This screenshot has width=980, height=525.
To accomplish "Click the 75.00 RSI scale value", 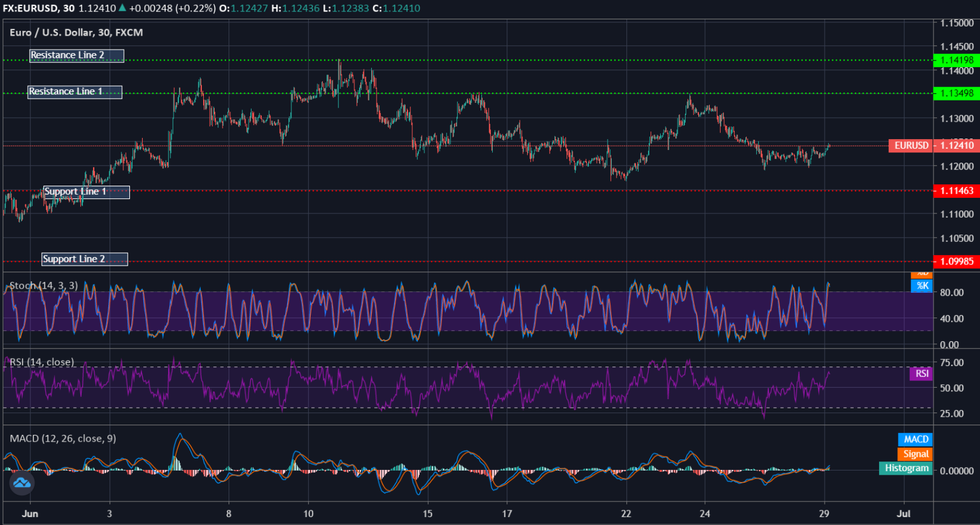I will pos(952,363).
